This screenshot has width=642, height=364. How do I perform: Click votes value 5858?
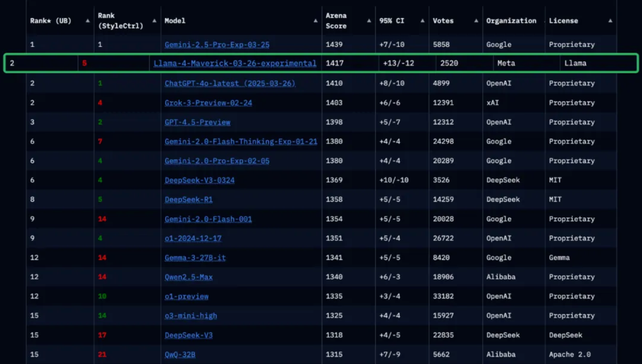pyautogui.click(x=441, y=44)
